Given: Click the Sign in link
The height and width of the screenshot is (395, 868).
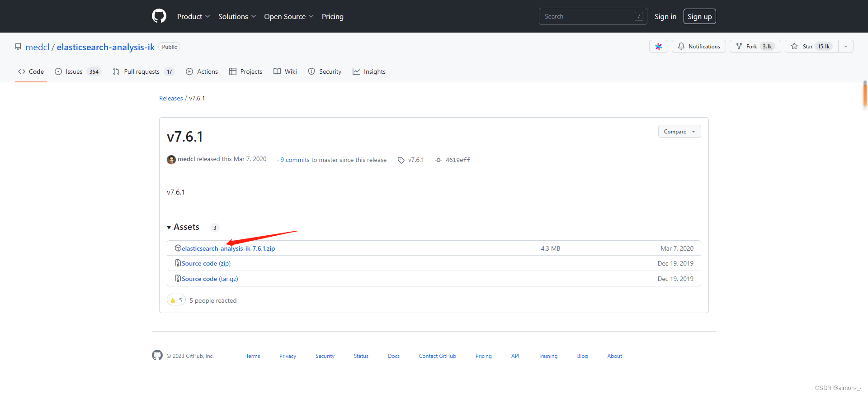Looking at the screenshot, I should point(665,16).
